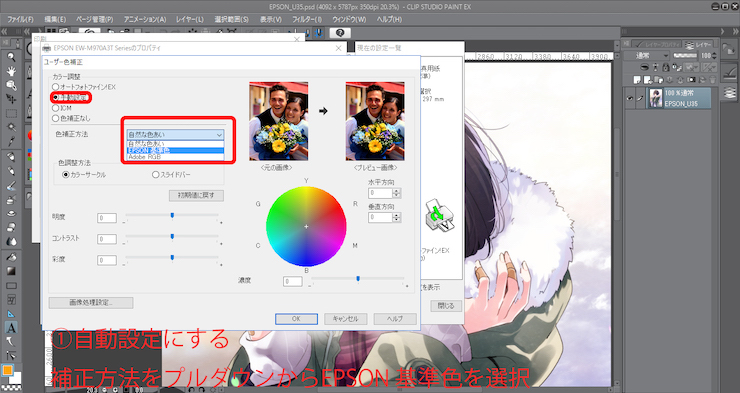Click the layer opacity 100 stepper arrows

click(714, 56)
